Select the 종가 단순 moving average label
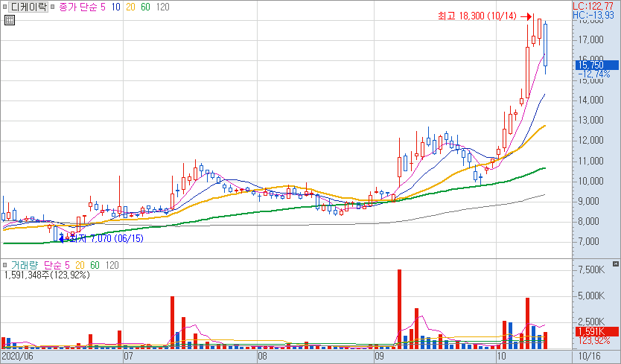This screenshot has width=621, height=364. tap(78, 7)
